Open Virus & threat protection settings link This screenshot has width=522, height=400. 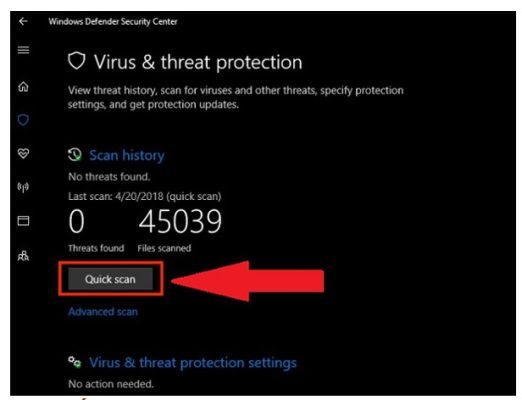point(193,363)
